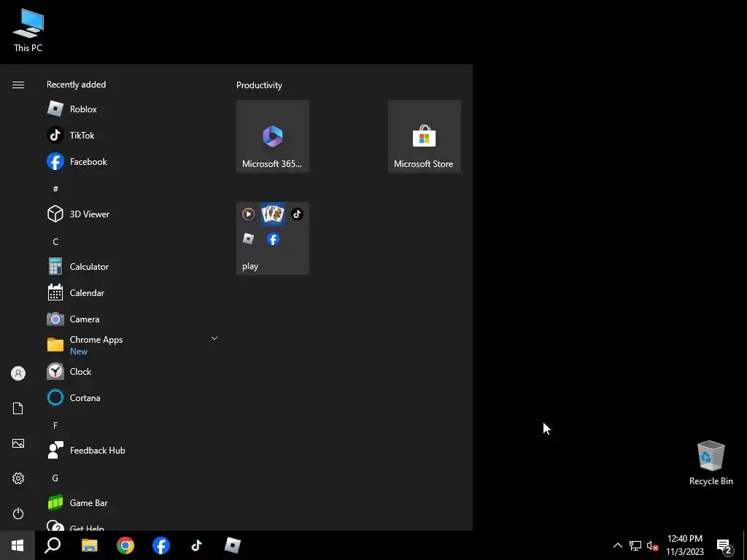The width and height of the screenshot is (747, 560).
Task: Open the Chrome Apps folder entry
Action: (132, 345)
